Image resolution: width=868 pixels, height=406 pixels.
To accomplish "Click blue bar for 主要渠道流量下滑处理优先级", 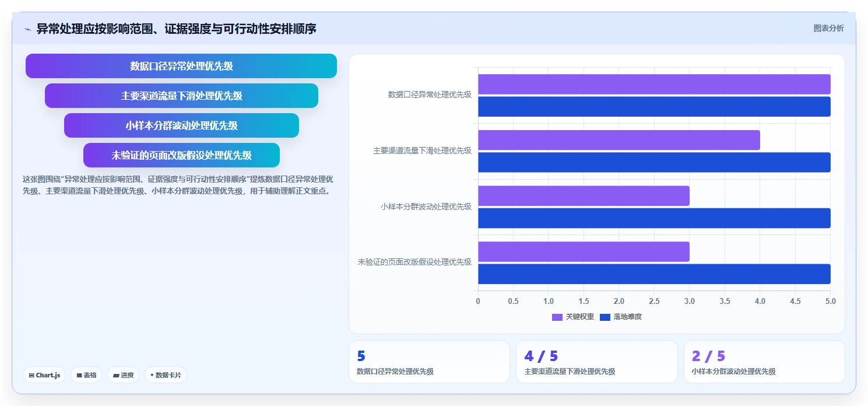I will click(654, 162).
